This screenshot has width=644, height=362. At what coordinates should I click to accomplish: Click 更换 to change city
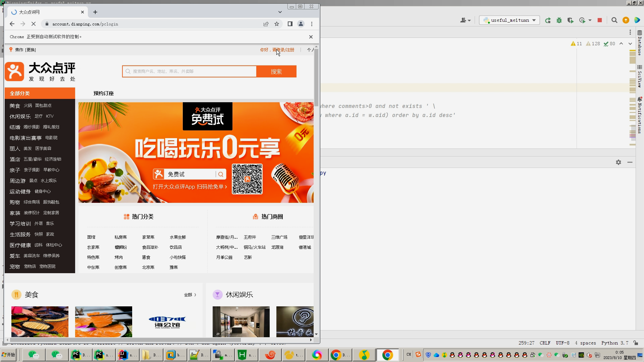30,50
